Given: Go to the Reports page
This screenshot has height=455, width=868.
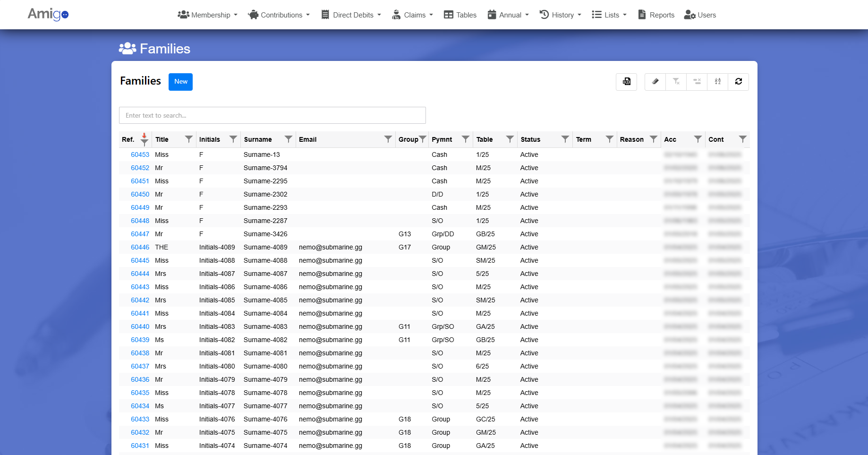Looking at the screenshot, I should click(656, 15).
